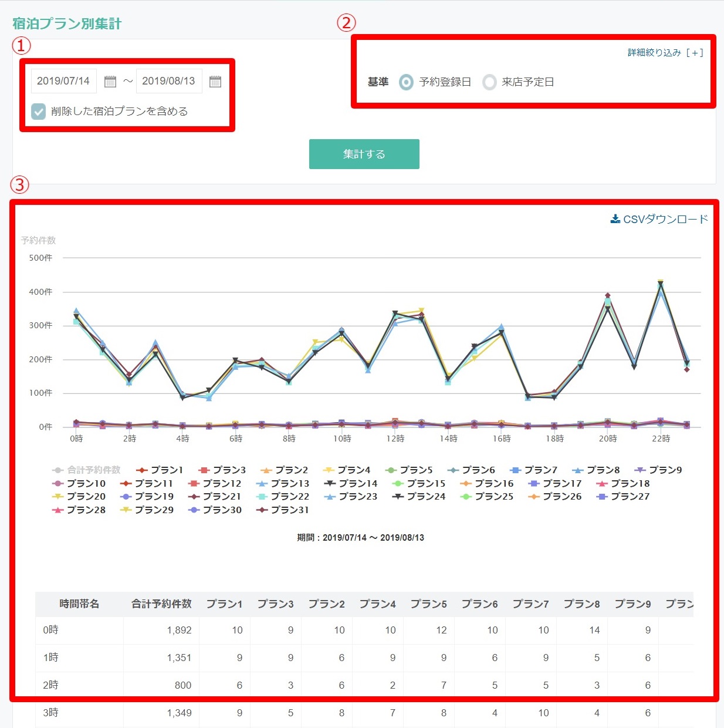724x728 pixels.
Task: Select the 予約登録日 radio button
Action: coord(406,82)
